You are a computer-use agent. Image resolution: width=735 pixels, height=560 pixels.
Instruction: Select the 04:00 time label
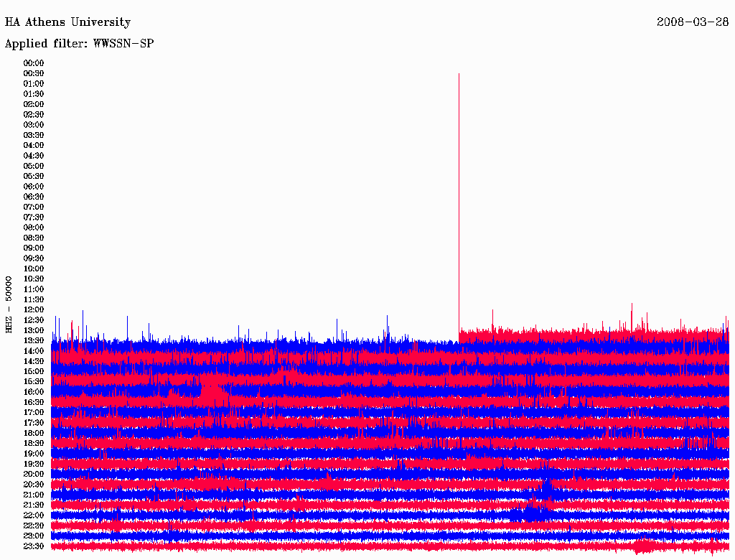(x=34, y=146)
